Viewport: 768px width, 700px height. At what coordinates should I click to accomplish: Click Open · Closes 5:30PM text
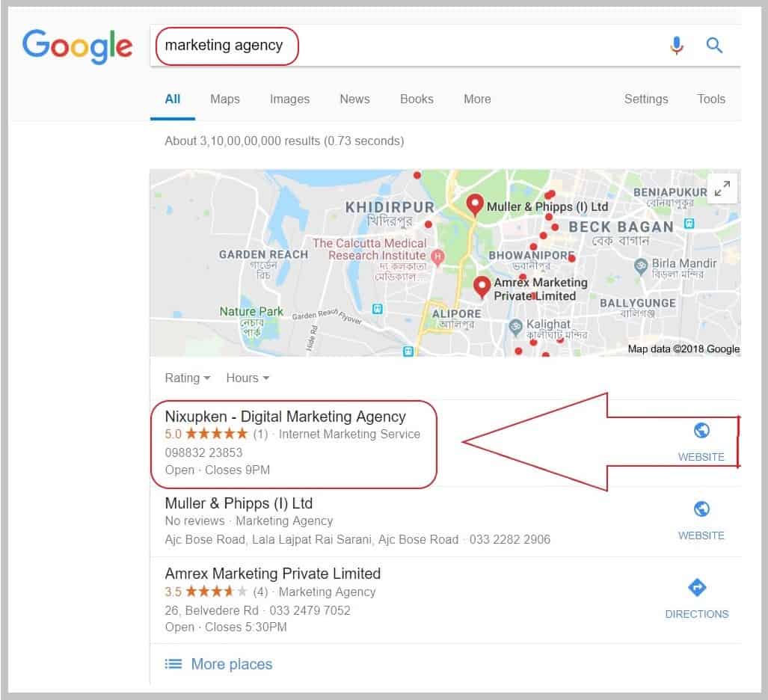(x=226, y=627)
